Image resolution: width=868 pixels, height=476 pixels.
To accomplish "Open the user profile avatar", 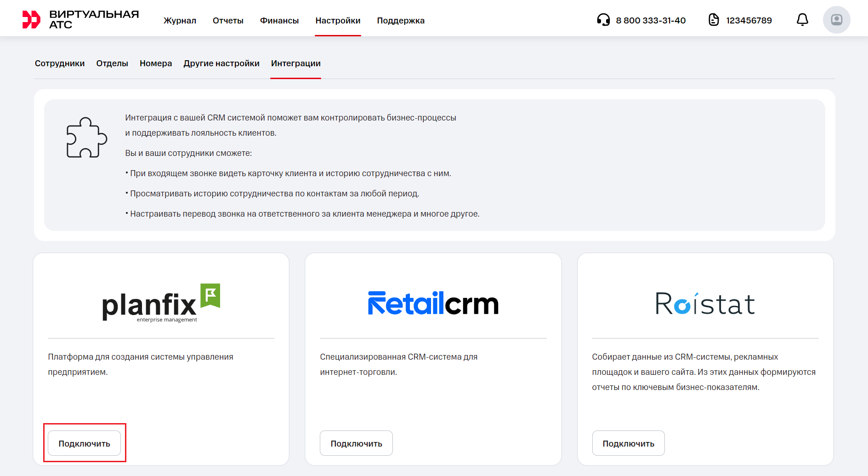I will click(x=836, y=20).
